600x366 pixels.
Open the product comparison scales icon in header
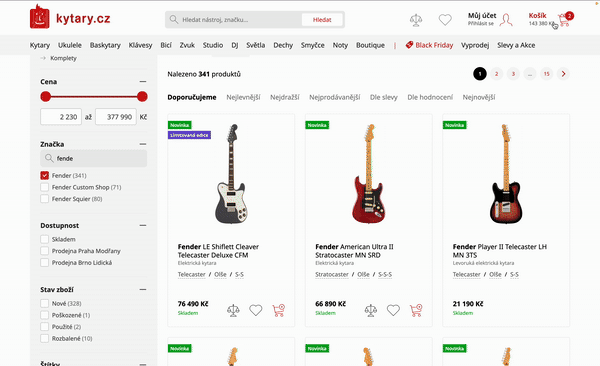(x=416, y=20)
